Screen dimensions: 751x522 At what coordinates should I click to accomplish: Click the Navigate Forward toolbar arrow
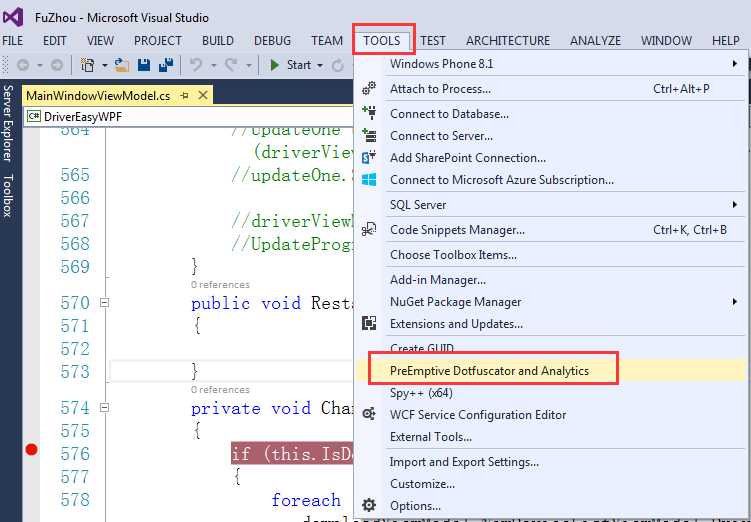pos(57,65)
